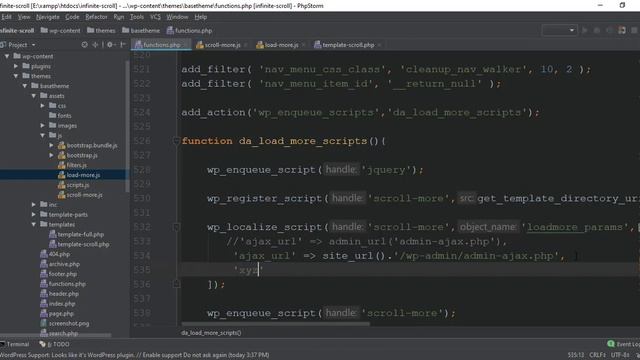Open the Code menu
Screen dimensions: 640x360
click(72, 17)
